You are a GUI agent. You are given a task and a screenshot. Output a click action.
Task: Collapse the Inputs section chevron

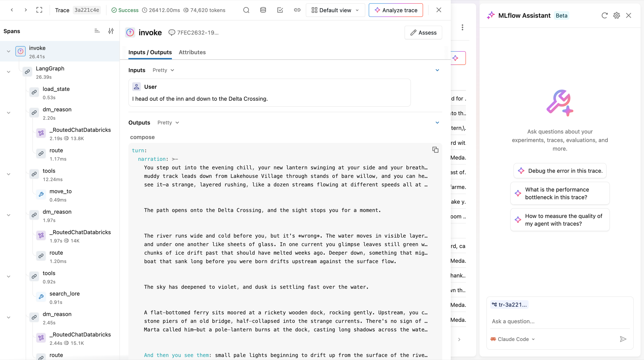click(437, 70)
